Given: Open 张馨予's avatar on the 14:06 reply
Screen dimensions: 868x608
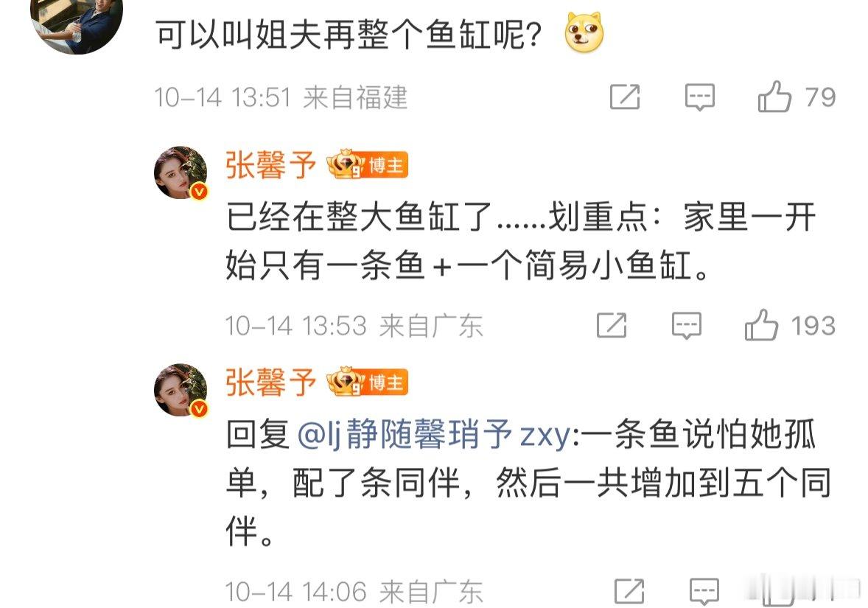Looking at the screenshot, I should click(x=181, y=390).
